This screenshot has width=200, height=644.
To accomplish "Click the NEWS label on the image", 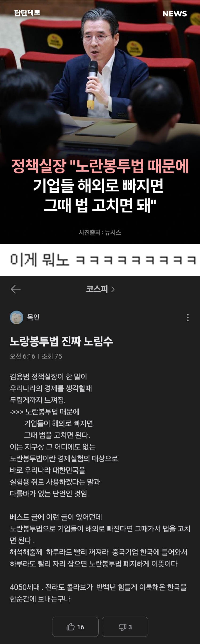I will click(x=175, y=14).
